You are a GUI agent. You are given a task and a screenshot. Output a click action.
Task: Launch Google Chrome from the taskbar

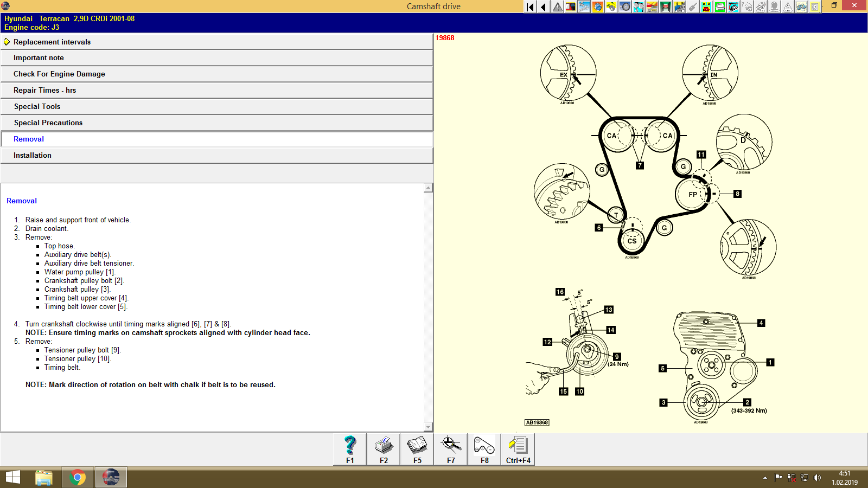(x=77, y=477)
